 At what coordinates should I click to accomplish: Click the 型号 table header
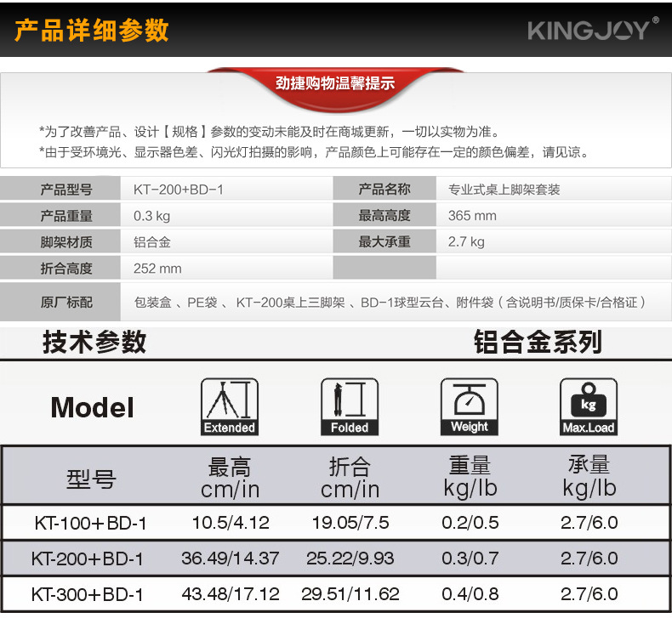(x=91, y=479)
